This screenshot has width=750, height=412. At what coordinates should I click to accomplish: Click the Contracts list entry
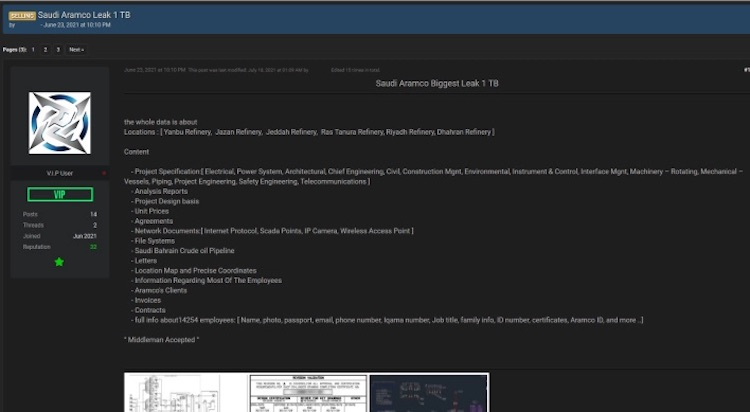coord(148,310)
